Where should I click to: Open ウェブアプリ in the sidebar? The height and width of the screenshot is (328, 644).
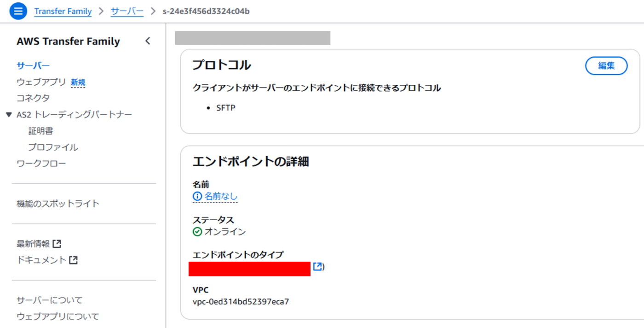(41, 82)
